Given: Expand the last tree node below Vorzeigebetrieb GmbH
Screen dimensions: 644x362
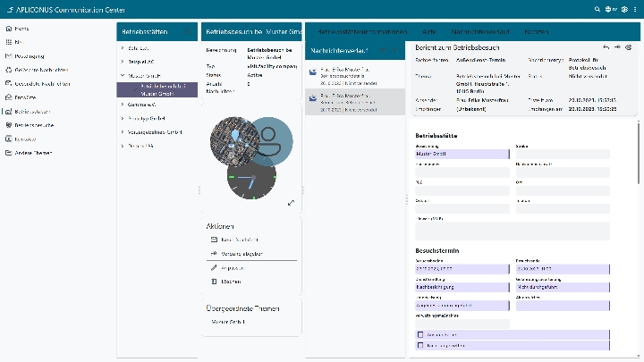Looking at the screenshot, I should [x=123, y=146].
